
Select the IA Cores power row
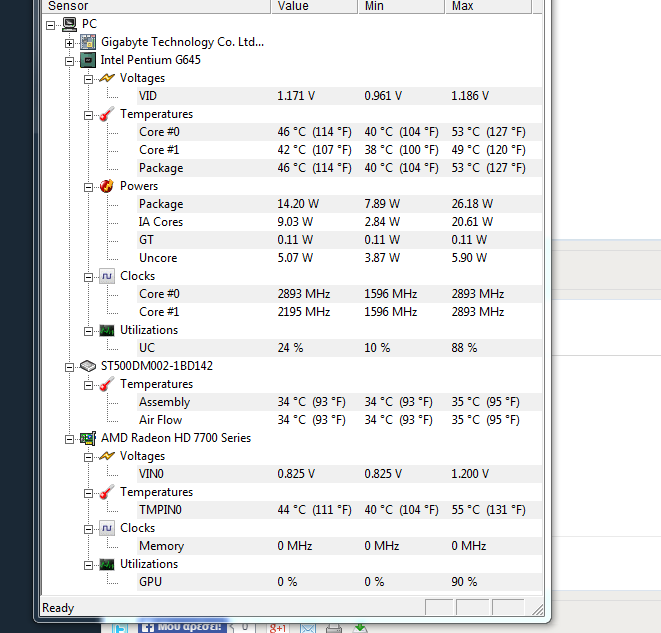coord(339,222)
